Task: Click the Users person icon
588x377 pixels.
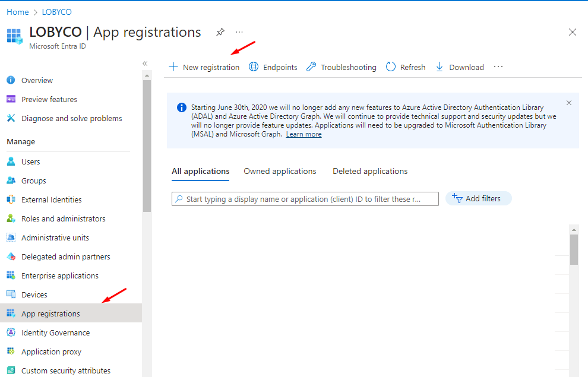Action: coord(11,161)
